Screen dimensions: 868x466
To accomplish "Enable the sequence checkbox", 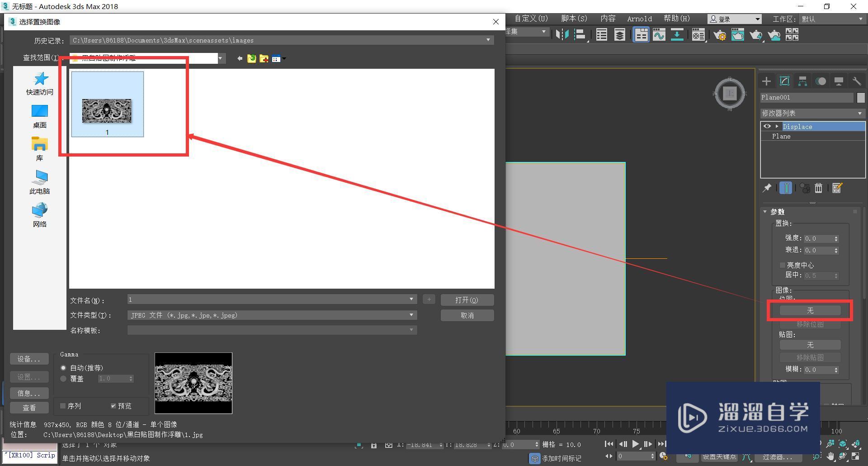I will tap(63, 406).
